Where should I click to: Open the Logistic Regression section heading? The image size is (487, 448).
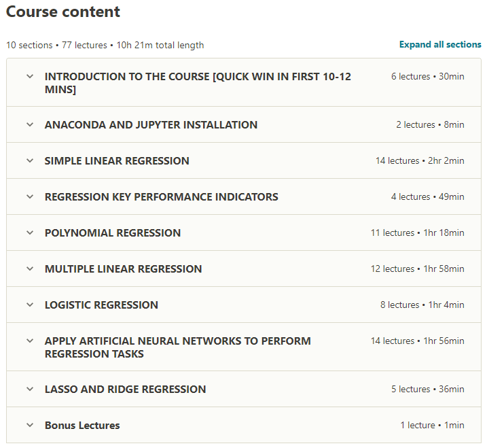click(101, 305)
